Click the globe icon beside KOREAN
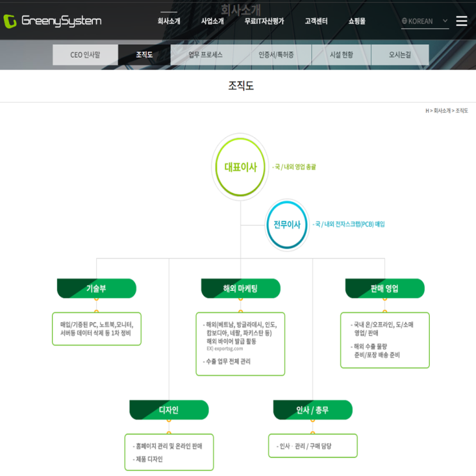The height and width of the screenshot is (476, 476). (404, 21)
